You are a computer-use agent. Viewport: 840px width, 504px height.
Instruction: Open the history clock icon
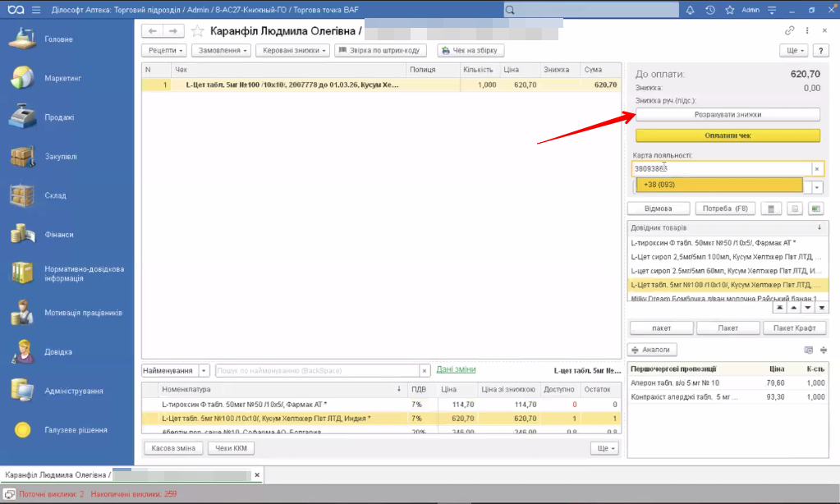coord(710,10)
